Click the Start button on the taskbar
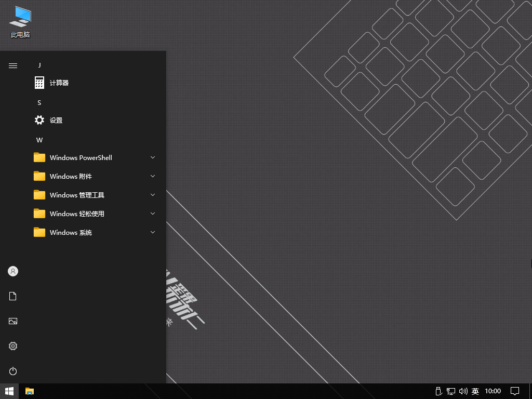Viewport: 532px width, 399px height. tap(9, 391)
